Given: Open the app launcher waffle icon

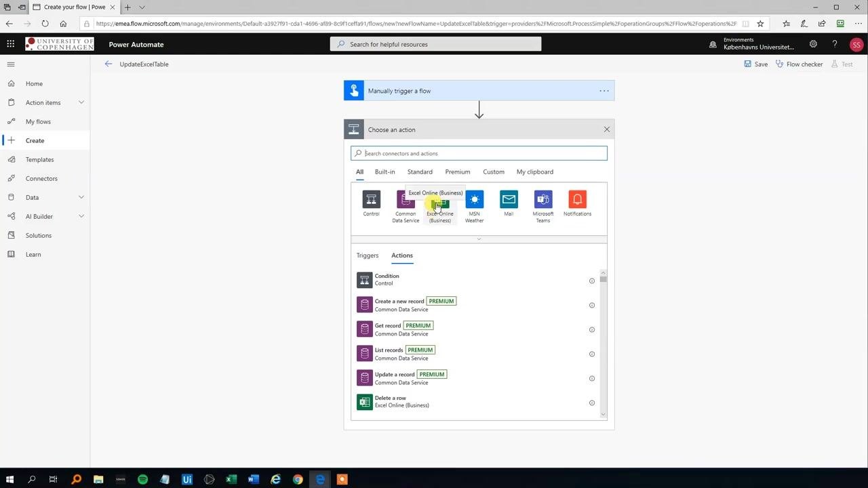Looking at the screenshot, I should (10, 44).
